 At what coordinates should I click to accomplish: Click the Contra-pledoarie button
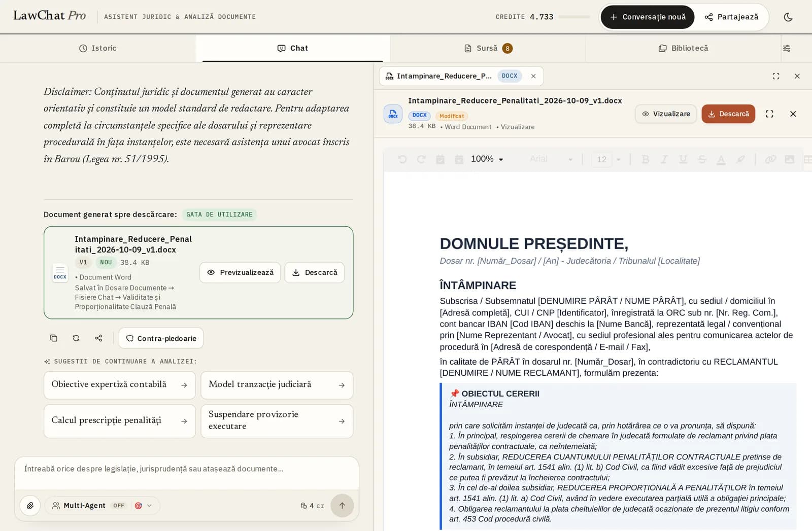pos(161,338)
